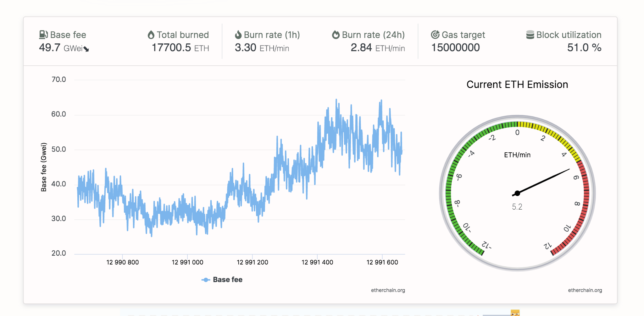This screenshot has height=316, width=644.
Task: Click the Total burned flame icon
Action: (x=151, y=35)
